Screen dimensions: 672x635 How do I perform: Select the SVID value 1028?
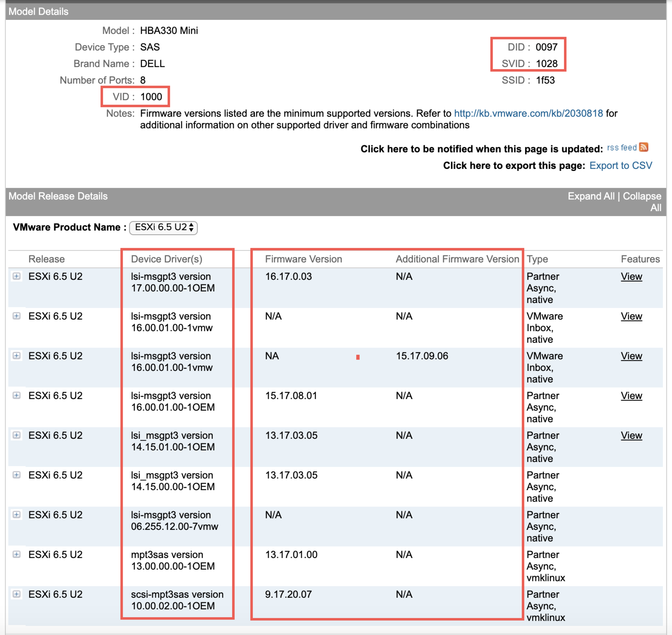(546, 64)
